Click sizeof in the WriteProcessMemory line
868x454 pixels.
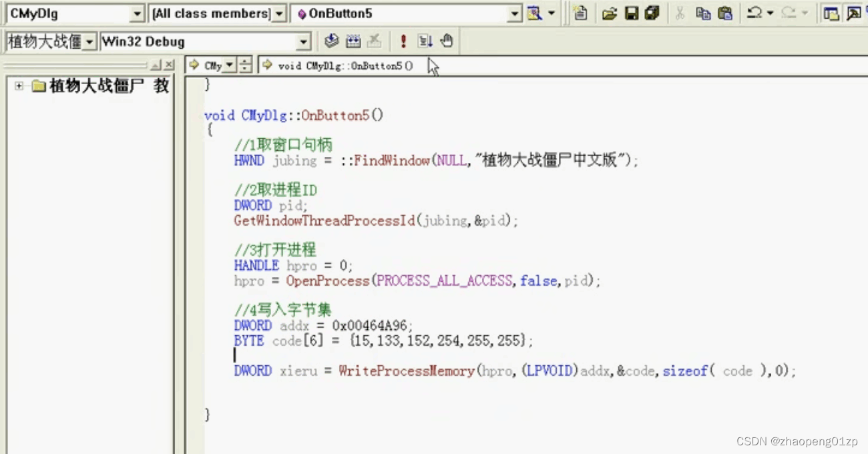click(685, 371)
